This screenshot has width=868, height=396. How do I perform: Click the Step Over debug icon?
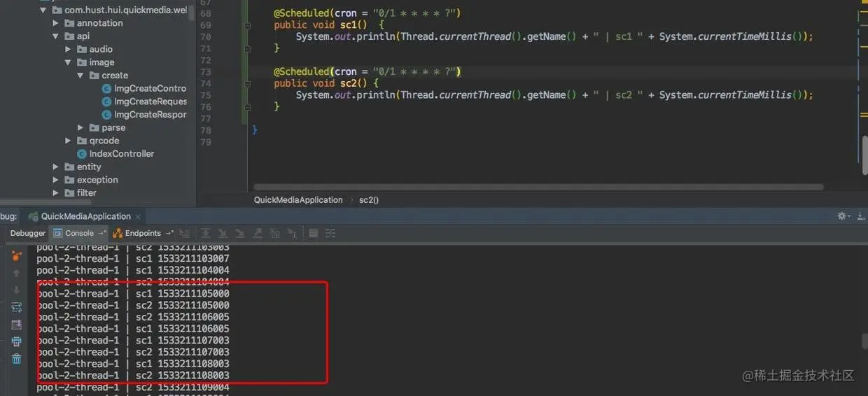pyautogui.click(x=206, y=233)
